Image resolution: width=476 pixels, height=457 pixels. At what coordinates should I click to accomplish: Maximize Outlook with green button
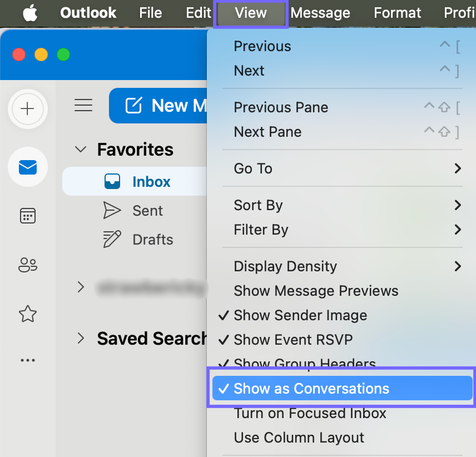click(63, 54)
